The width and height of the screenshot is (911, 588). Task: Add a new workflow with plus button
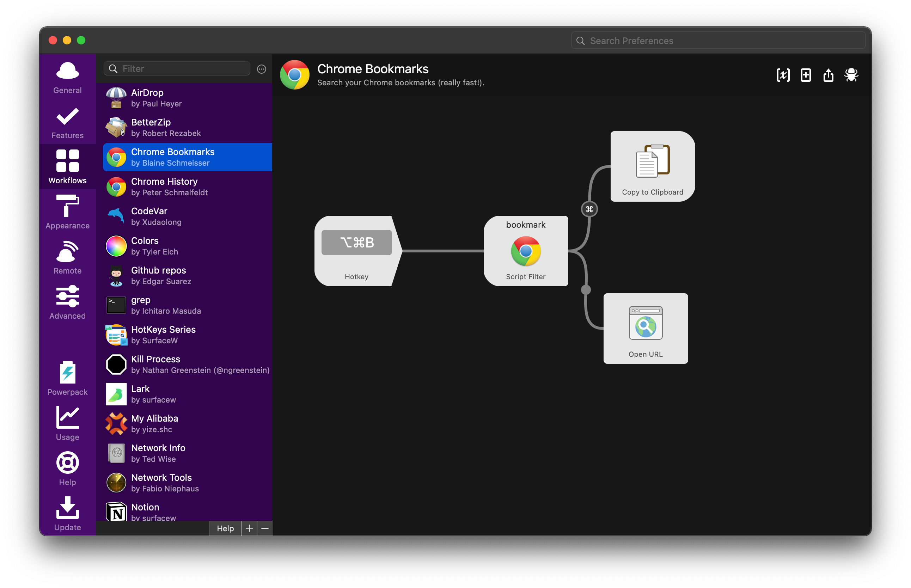(x=249, y=528)
